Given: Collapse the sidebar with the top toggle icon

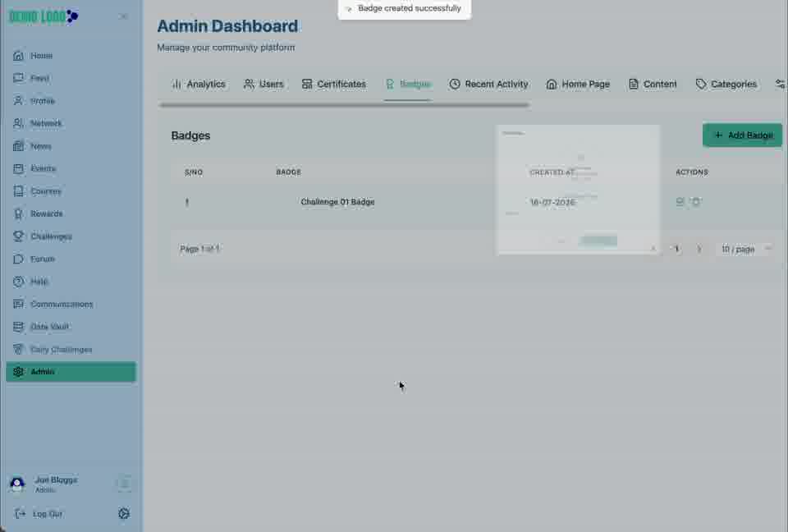Looking at the screenshot, I should pos(123,16).
